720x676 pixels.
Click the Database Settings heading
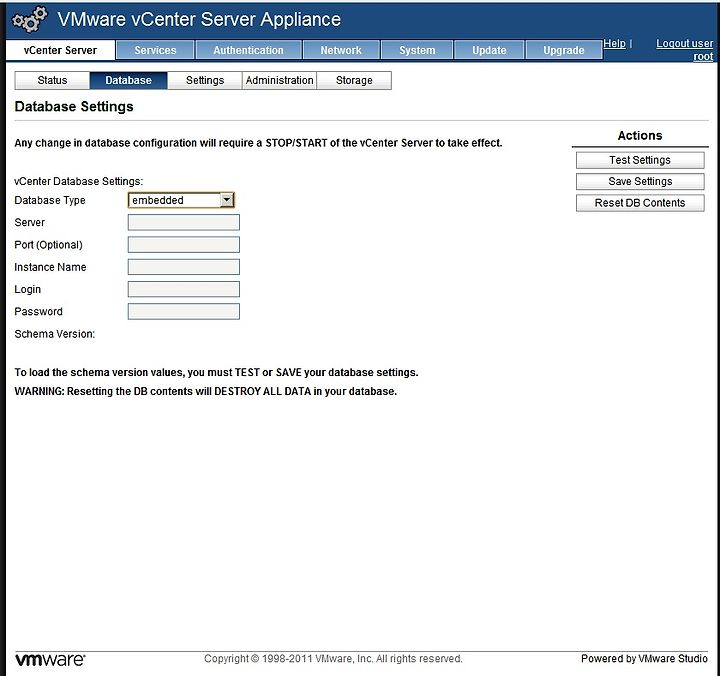tap(74, 107)
